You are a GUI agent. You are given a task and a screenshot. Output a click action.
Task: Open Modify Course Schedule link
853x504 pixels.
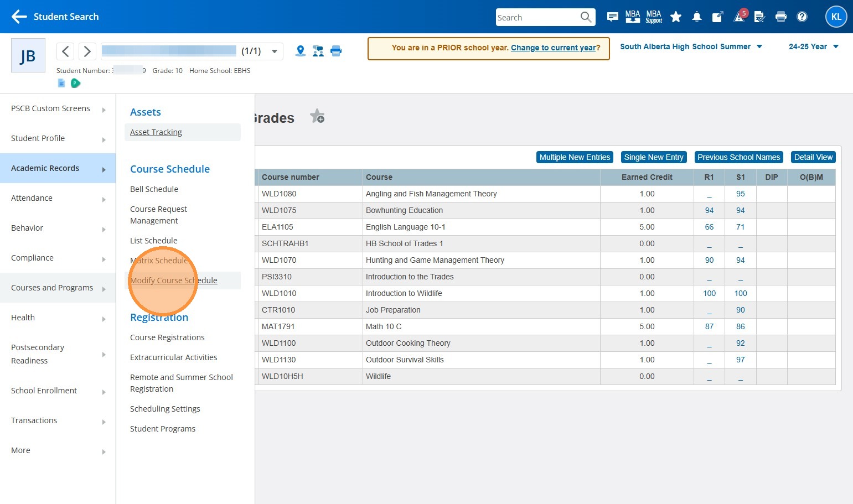click(x=174, y=280)
